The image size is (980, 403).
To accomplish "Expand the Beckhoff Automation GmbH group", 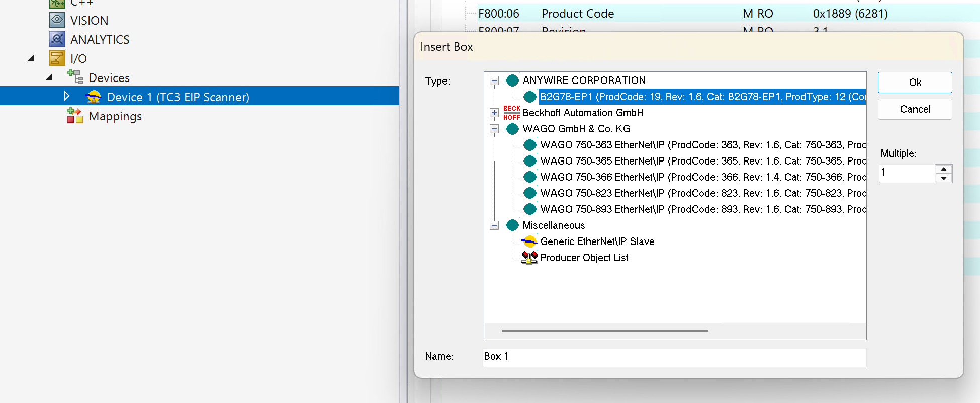I will coord(494,113).
